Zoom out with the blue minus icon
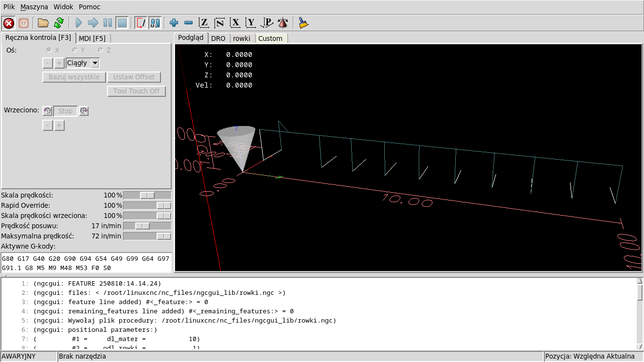This screenshot has width=644, height=362. (189, 22)
